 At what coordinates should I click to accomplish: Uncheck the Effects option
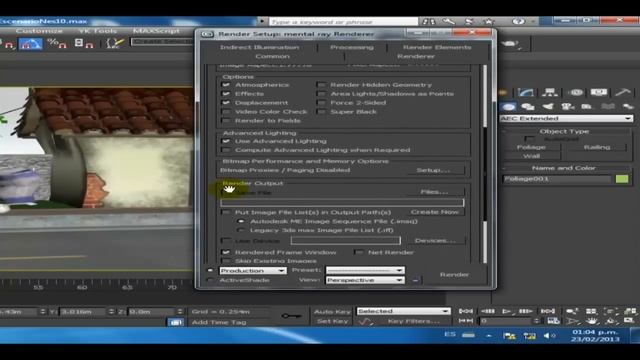[x=226, y=94]
